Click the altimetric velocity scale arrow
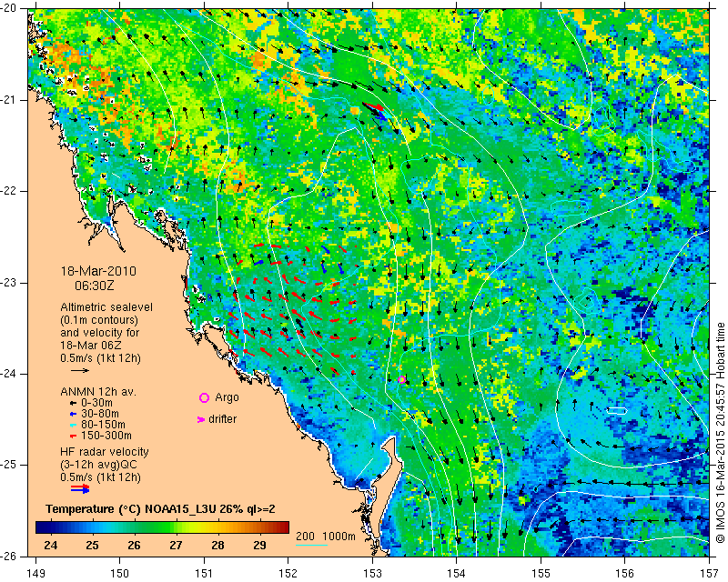 point(80,370)
